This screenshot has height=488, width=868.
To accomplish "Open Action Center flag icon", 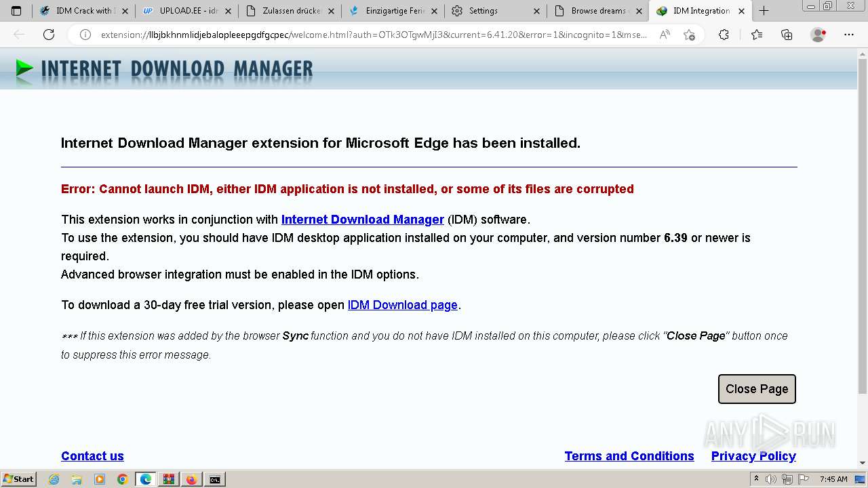I will click(x=803, y=479).
